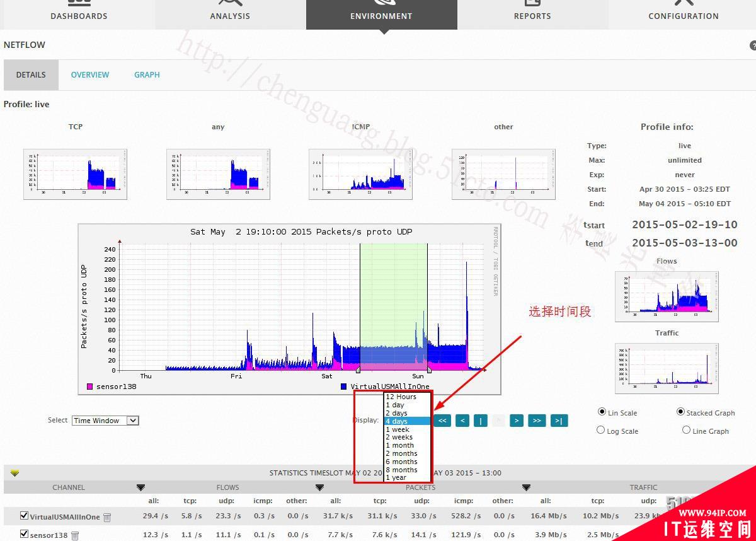
Task: Open the Reports menu
Action: [x=532, y=15]
